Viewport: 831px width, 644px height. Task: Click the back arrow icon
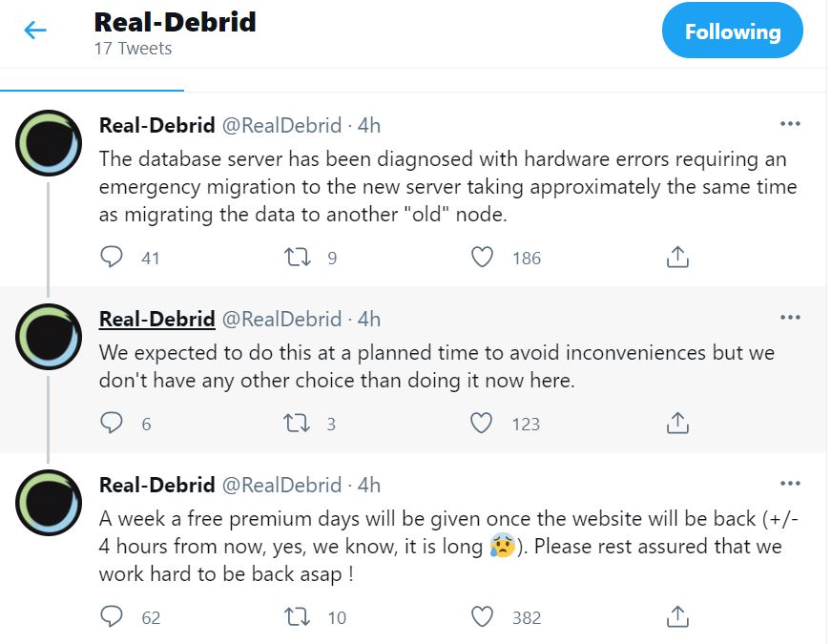click(35, 31)
